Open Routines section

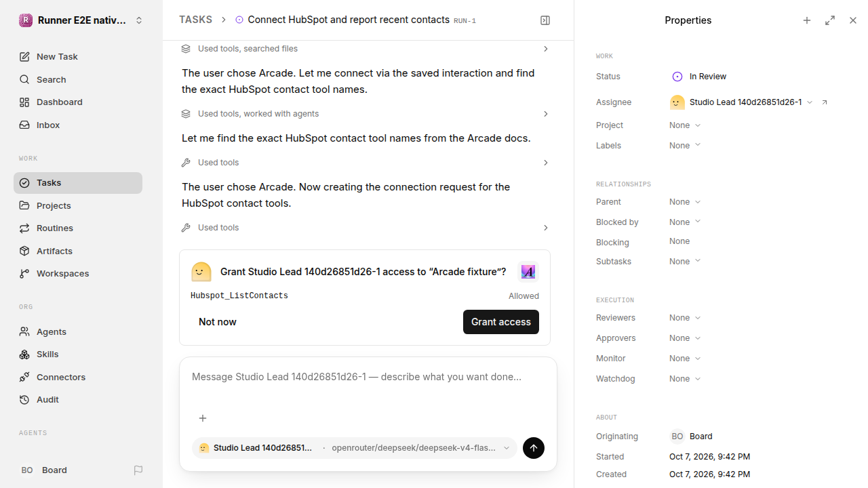pyautogui.click(x=78, y=228)
